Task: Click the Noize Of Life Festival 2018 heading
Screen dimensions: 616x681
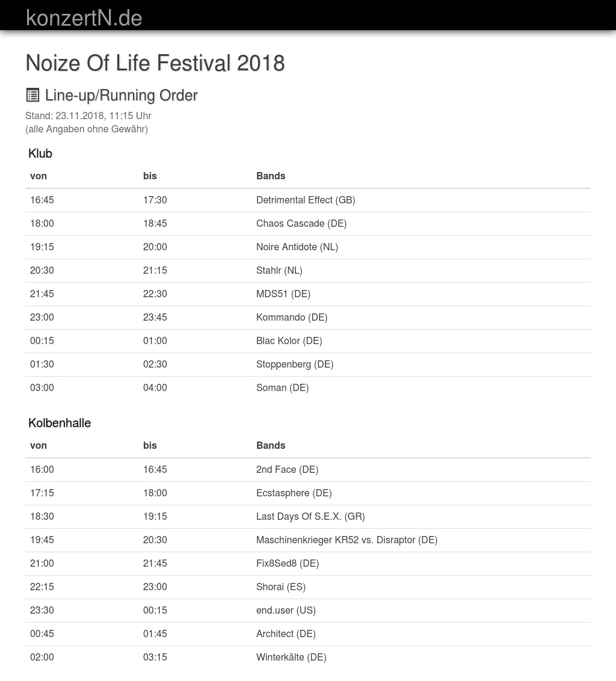Action: [x=155, y=63]
